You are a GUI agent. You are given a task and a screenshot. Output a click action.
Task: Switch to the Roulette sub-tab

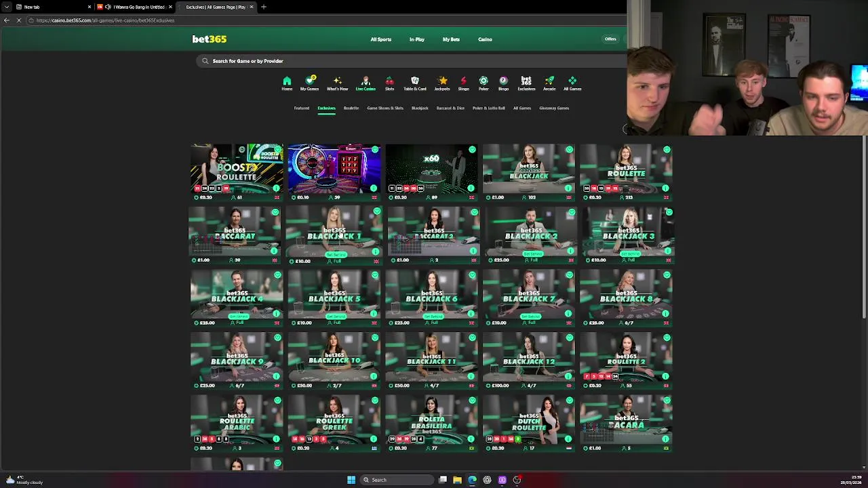(351, 108)
